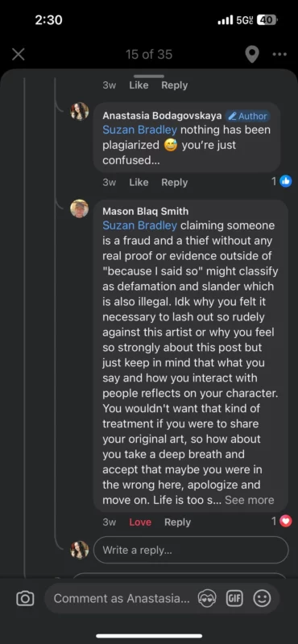Tap the Write a reply field
Image resolution: width=298 pixels, height=644 pixels.
coord(191,550)
